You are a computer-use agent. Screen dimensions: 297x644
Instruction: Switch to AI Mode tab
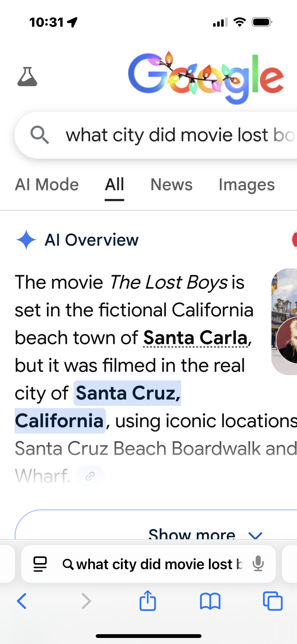click(x=47, y=185)
